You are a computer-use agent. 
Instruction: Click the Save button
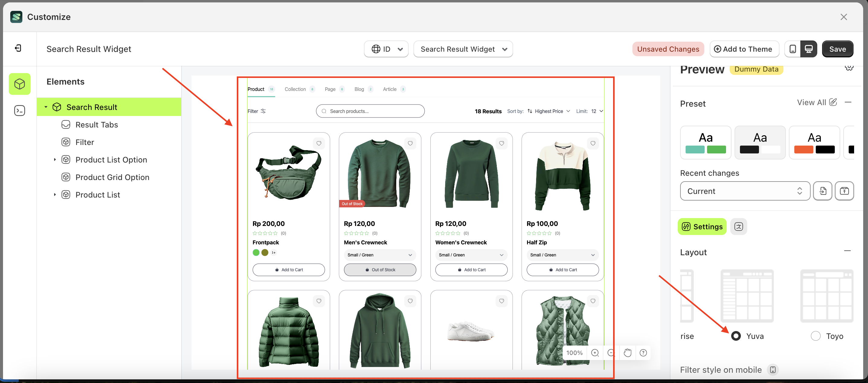(837, 49)
